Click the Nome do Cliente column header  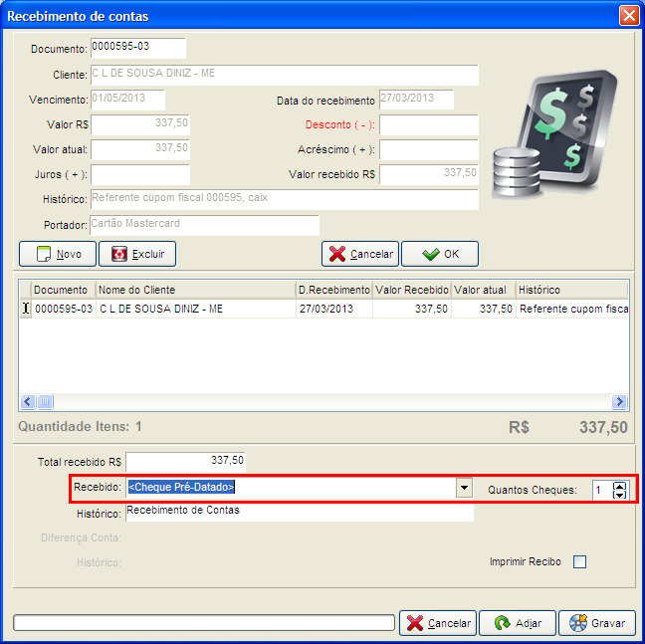tap(194, 290)
